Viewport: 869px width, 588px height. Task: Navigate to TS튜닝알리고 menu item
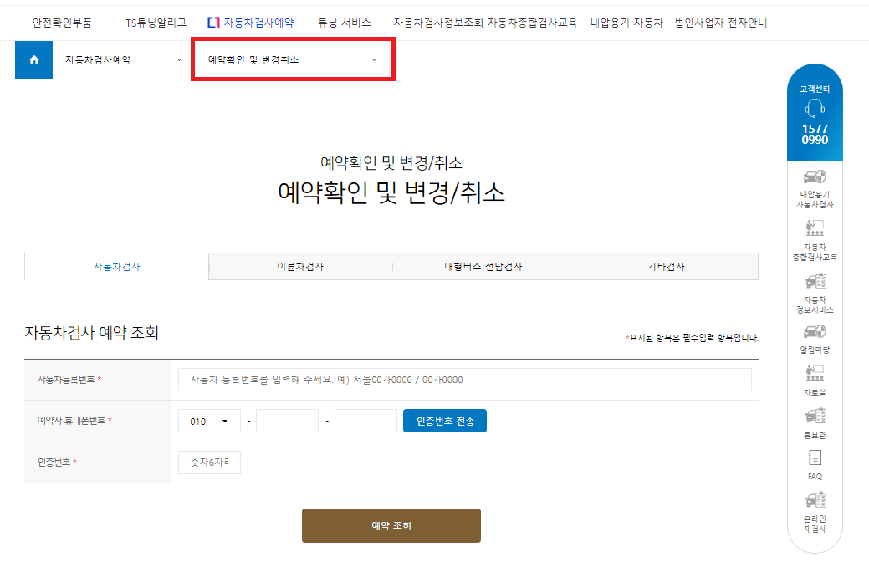[156, 23]
